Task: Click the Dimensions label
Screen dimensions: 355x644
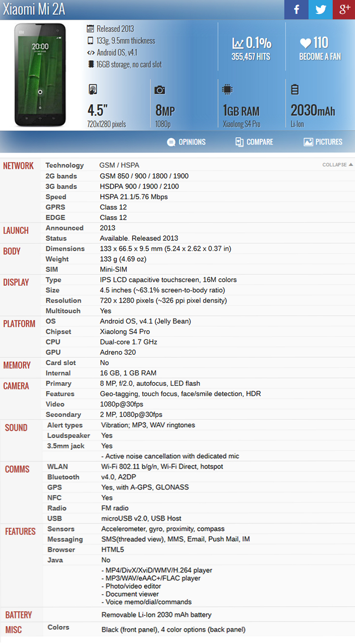Action: (x=65, y=249)
